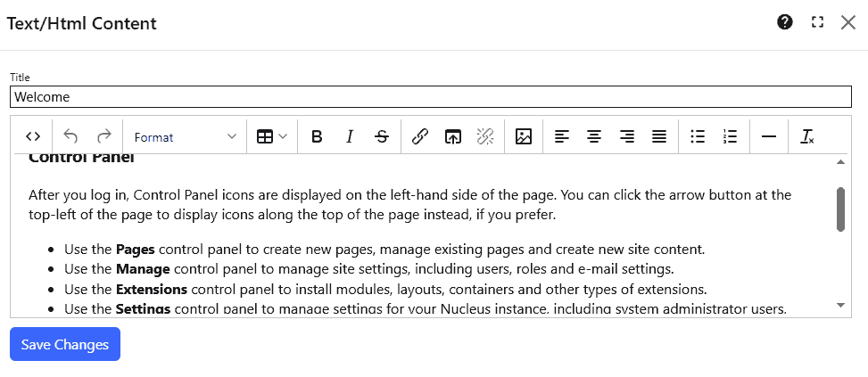Insert a hyperlink
The width and height of the screenshot is (868, 377).
click(x=420, y=136)
